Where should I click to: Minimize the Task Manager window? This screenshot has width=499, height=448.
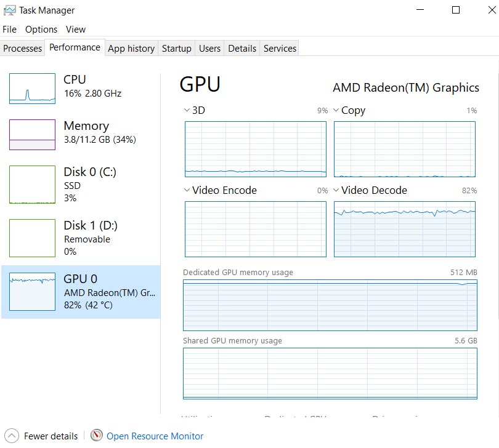[x=420, y=10]
